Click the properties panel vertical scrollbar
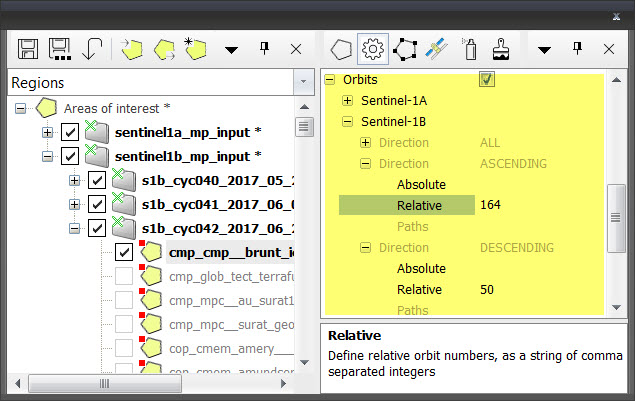This screenshot has width=635, height=401. tap(616, 218)
